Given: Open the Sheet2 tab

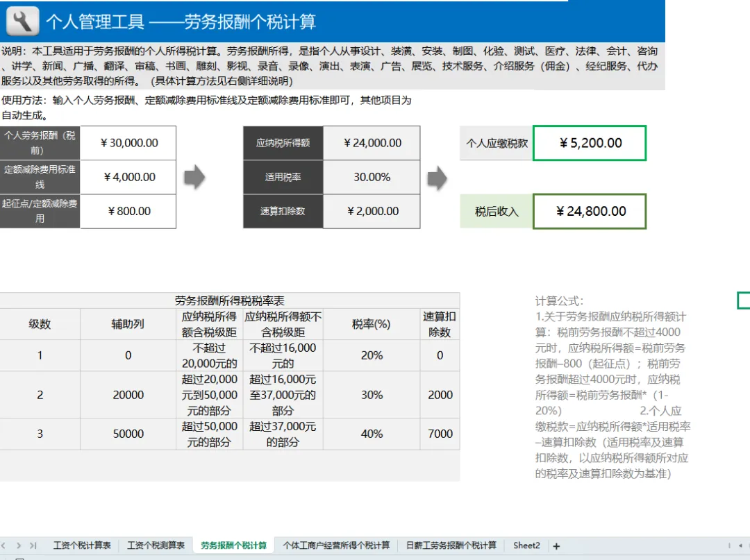Looking at the screenshot, I should tap(526, 545).
